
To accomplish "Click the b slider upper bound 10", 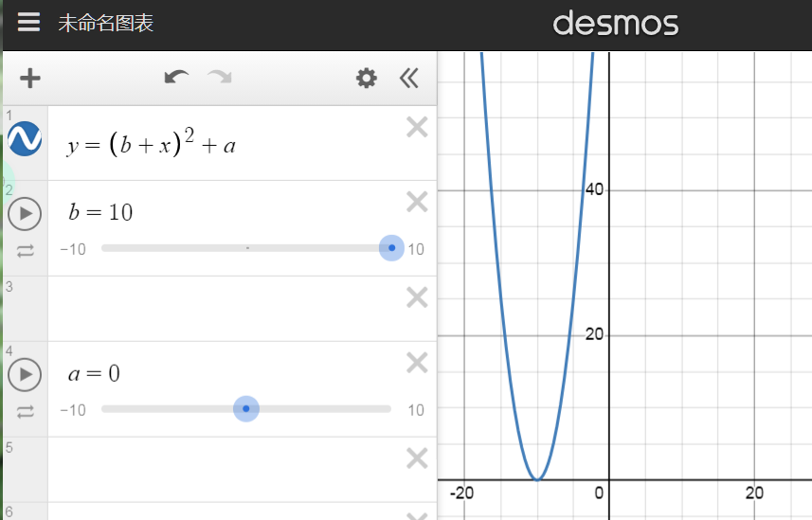I will pyautogui.click(x=416, y=249).
